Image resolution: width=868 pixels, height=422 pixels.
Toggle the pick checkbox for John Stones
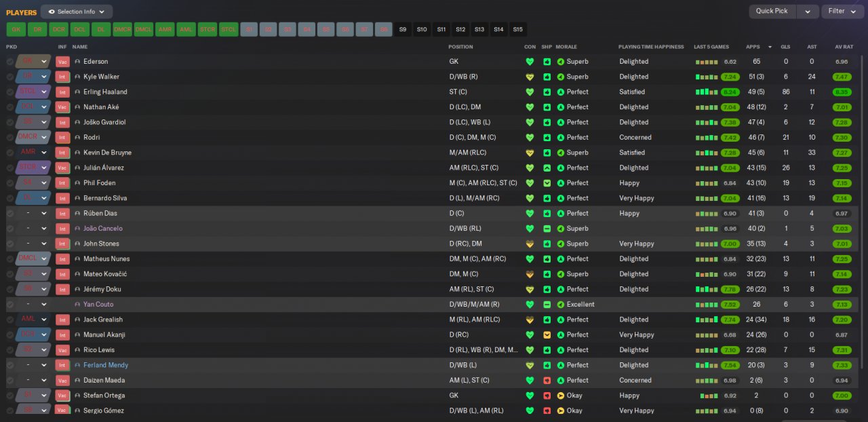(x=10, y=244)
